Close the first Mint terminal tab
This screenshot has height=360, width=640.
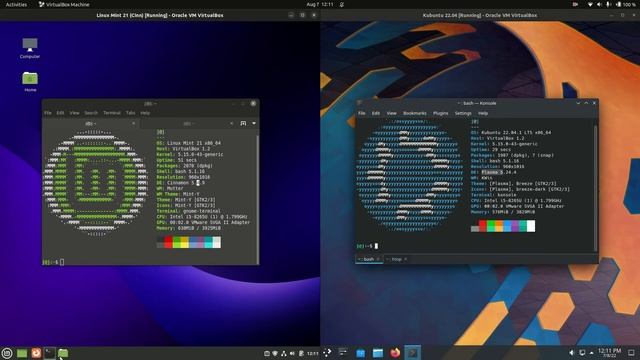pyautogui.click(x=133, y=123)
